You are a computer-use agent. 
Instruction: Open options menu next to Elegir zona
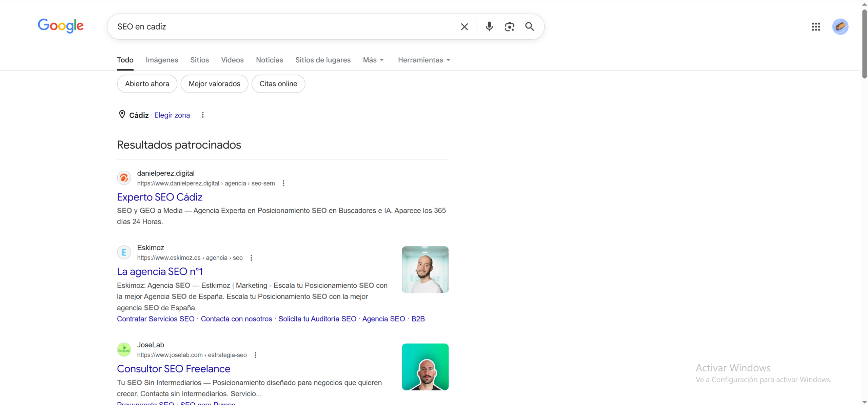pos(203,115)
